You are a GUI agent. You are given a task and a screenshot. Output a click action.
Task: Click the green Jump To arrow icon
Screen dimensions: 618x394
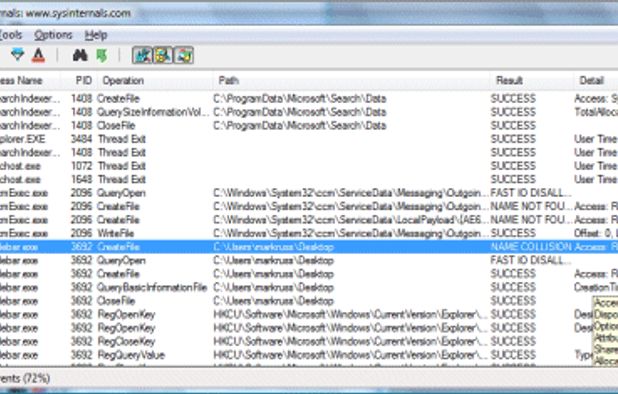[102, 56]
